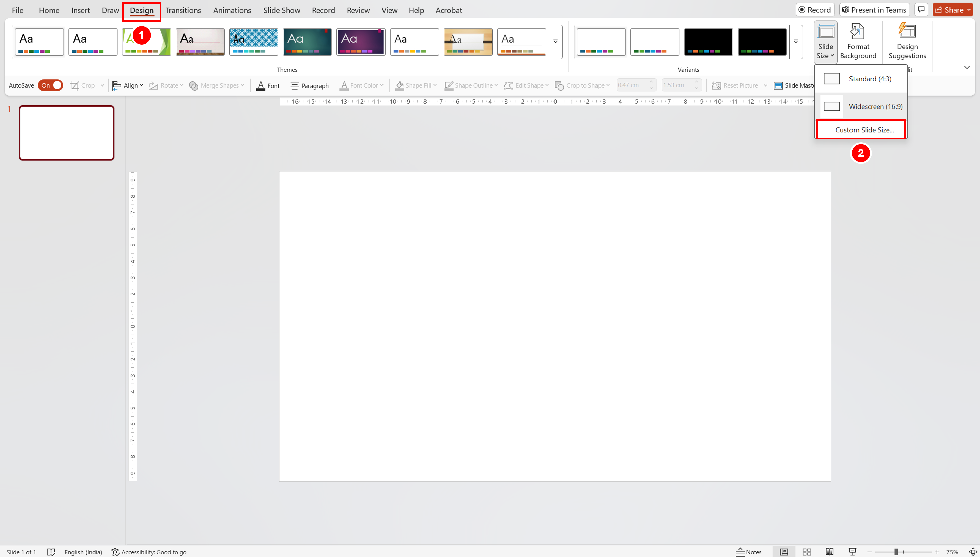Select slide 1 thumbnail
980x557 pixels.
(x=67, y=133)
